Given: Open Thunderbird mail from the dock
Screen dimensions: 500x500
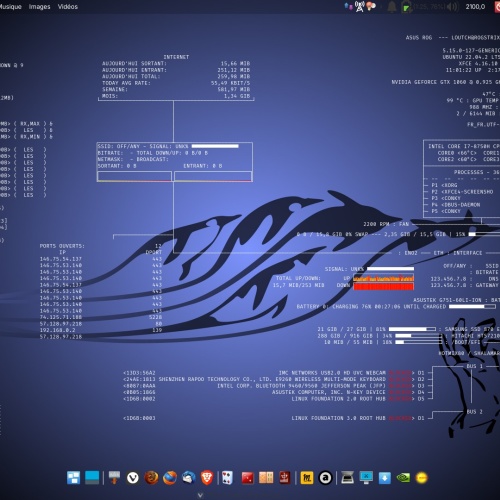Looking at the screenshot, I should (189, 478).
